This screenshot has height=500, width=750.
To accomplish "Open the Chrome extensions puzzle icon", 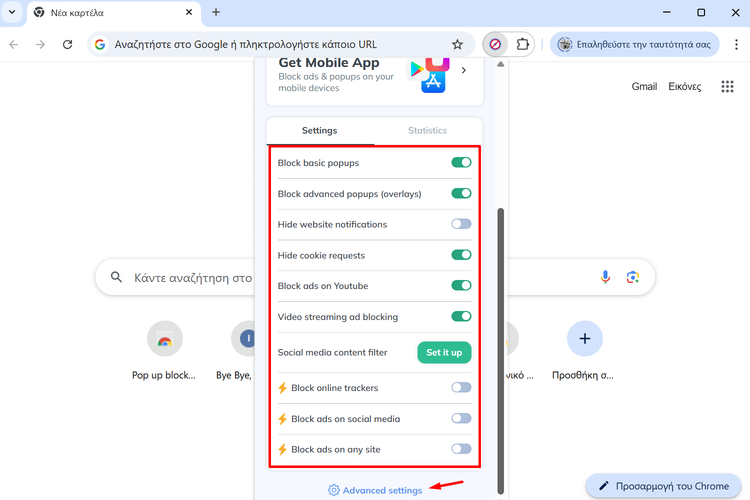I will 523,45.
